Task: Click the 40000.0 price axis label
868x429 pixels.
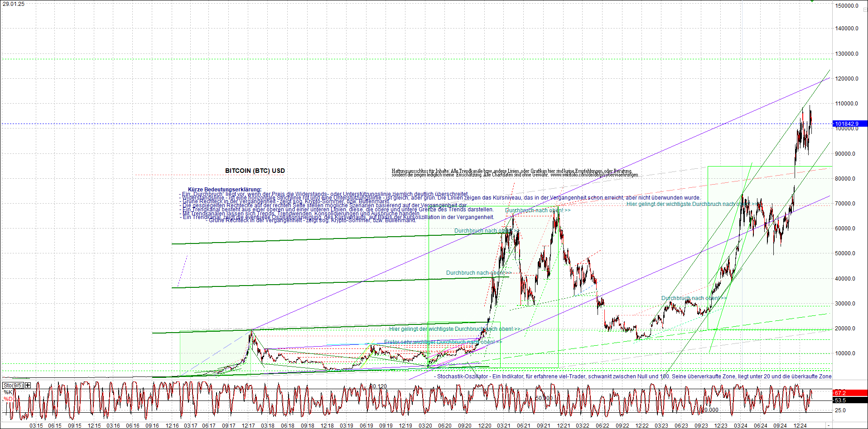Action: [x=845, y=279]
